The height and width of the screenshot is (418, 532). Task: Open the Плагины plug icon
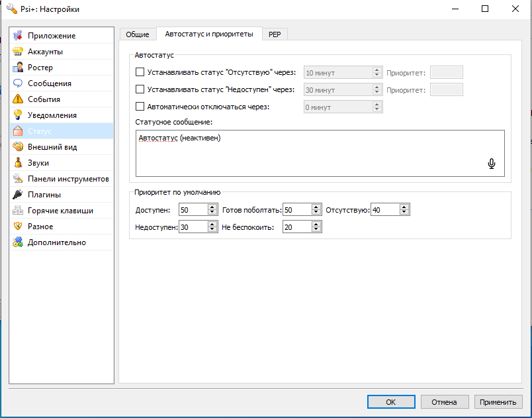click(x=18, y=195)
